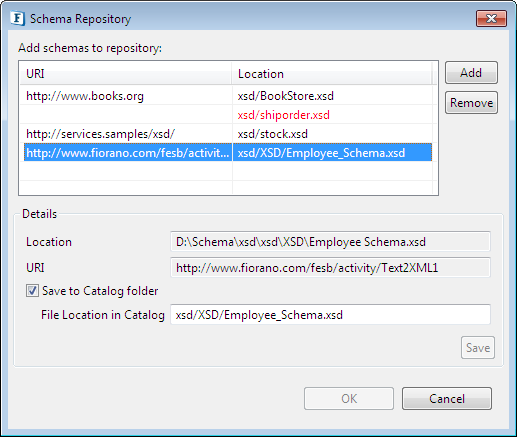
Task: Click the OK button
Action: [349, 398]
